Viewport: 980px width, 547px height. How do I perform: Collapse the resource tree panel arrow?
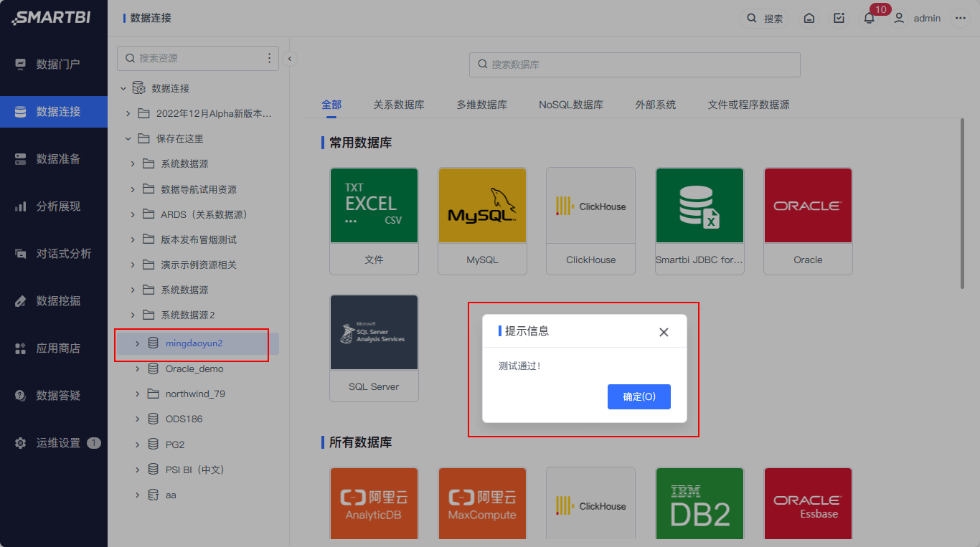click(x=290, y=59)
